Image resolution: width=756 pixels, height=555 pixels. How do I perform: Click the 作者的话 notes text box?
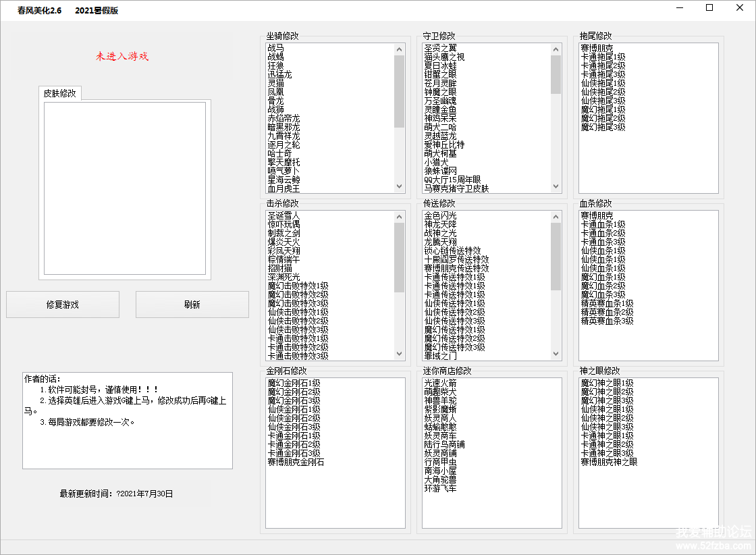pyautogui.click(x=127, y=420)
